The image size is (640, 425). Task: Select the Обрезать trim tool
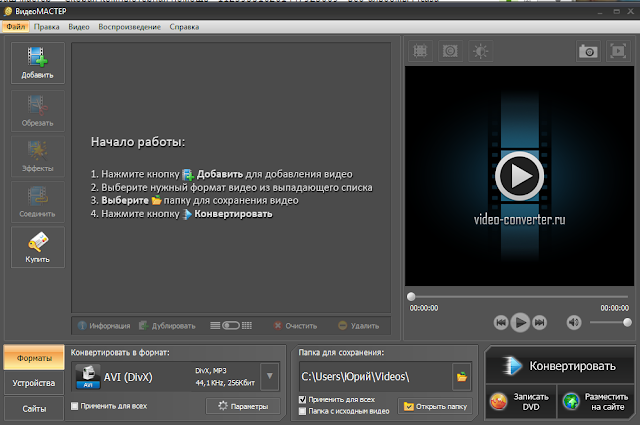click(38, 111)
